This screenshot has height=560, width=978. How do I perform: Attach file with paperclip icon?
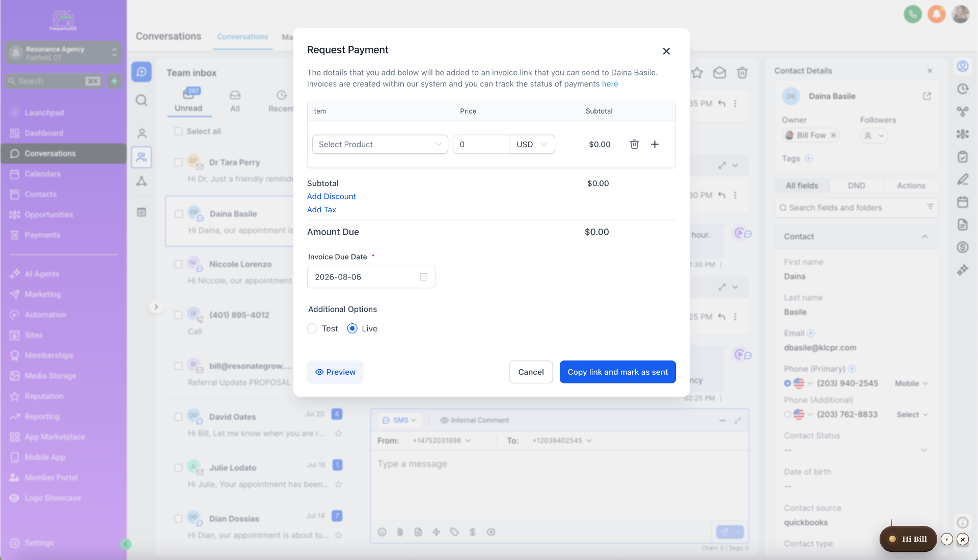(400, 532)
